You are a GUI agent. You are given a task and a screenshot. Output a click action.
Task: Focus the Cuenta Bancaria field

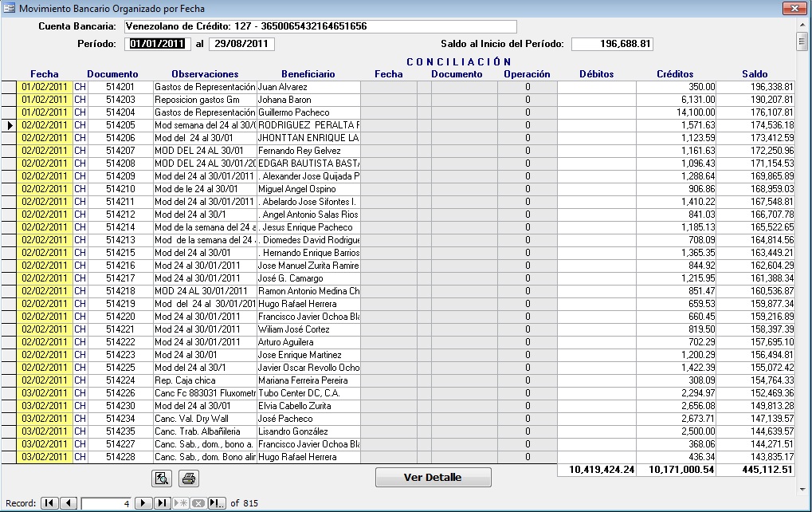(x=320, y=26)
